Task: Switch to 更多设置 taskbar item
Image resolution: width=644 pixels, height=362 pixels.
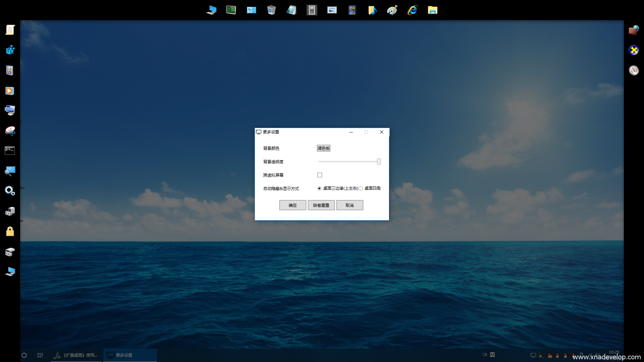Action: click(130, 355)
